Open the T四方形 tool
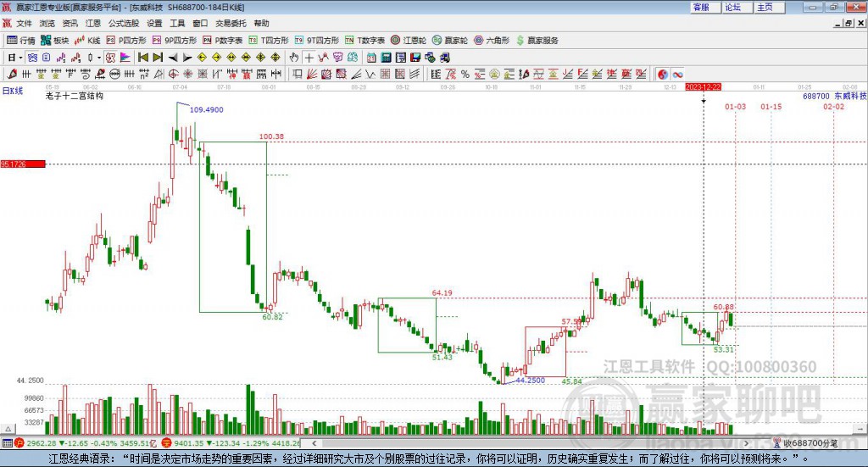The height and width of the screenshot is (467, 868). pyautogui.click(x=269, y=41)
